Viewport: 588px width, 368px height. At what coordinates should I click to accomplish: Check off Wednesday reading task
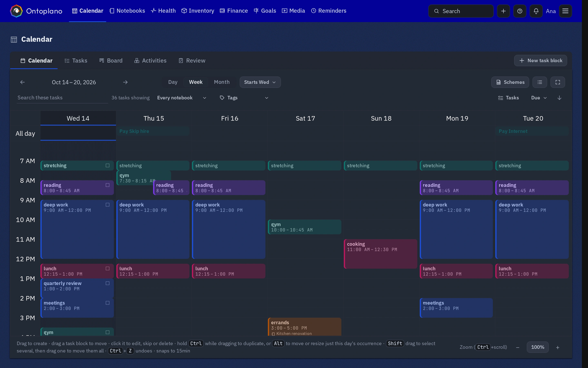tap(108, 185)
